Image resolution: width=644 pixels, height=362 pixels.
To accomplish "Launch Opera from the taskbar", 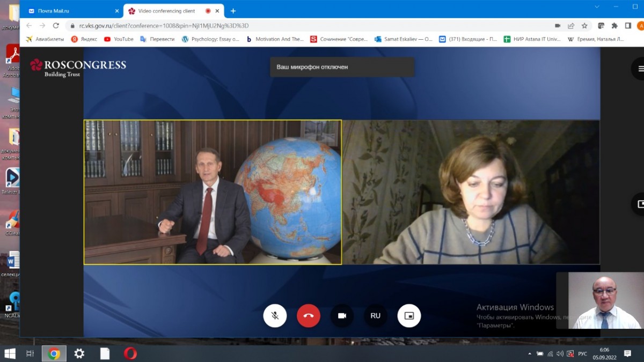I will click(x=130, y=353).
